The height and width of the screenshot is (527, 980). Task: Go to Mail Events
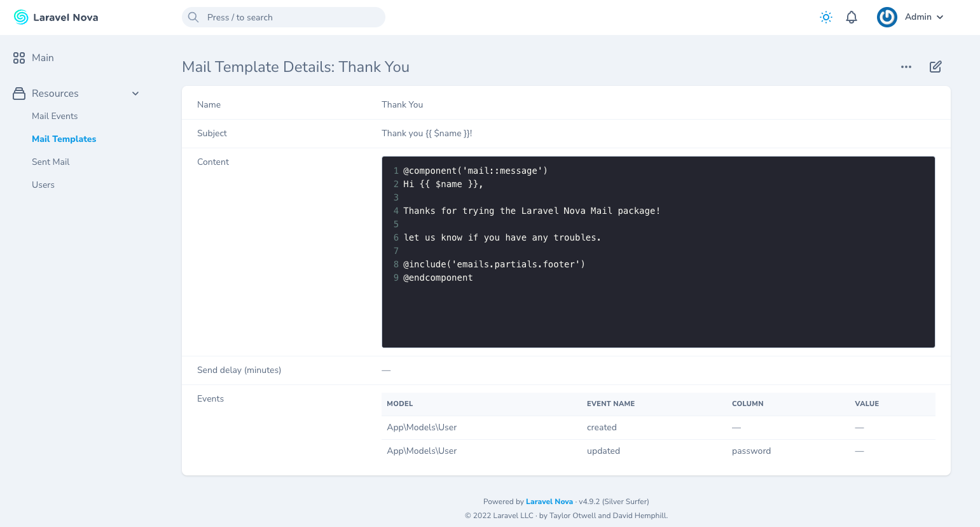click(x=55, y=116)
